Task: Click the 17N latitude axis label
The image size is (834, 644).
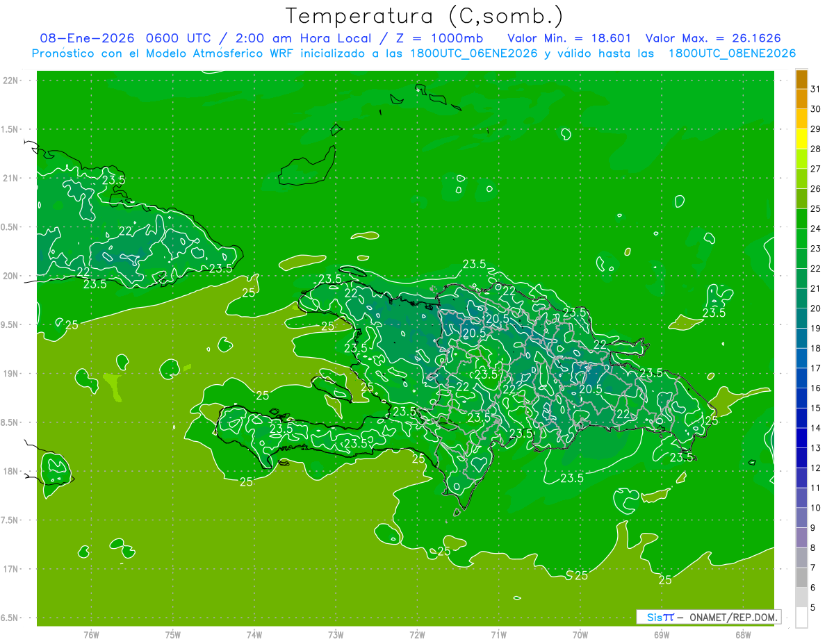Action: [12, 569]
